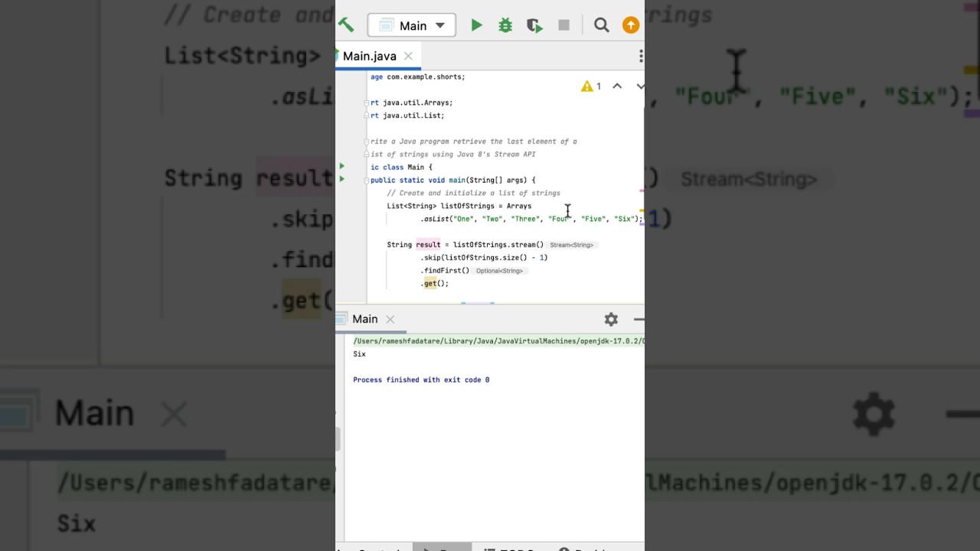Click the 'Six' output line in console

359,354
